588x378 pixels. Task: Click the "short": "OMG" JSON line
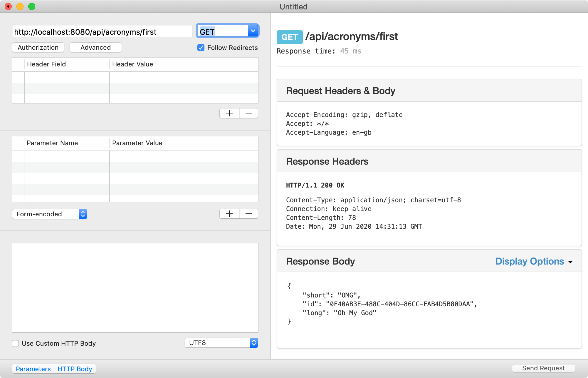[331, 295]
